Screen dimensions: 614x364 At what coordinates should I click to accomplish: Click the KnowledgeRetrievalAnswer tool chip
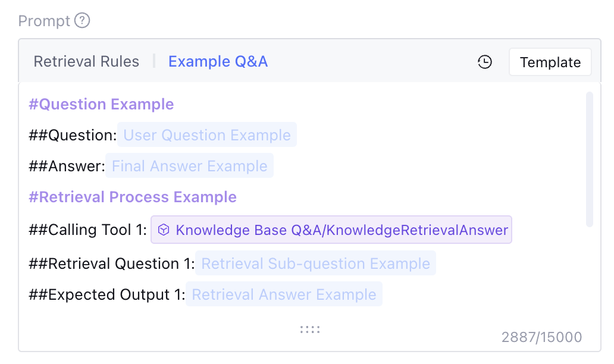point(342,230)
